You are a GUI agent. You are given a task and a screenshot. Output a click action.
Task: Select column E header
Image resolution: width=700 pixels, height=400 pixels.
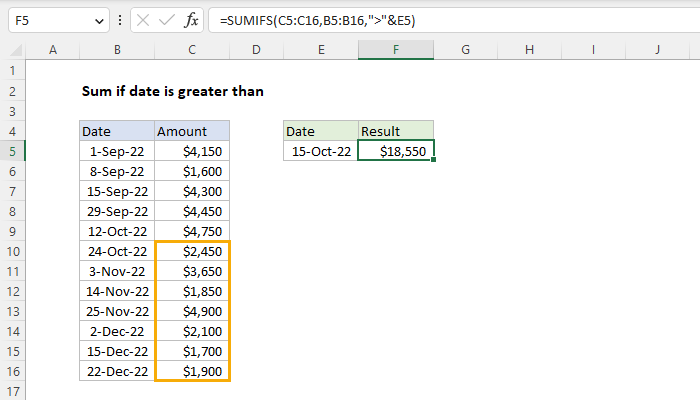(321, 50)
